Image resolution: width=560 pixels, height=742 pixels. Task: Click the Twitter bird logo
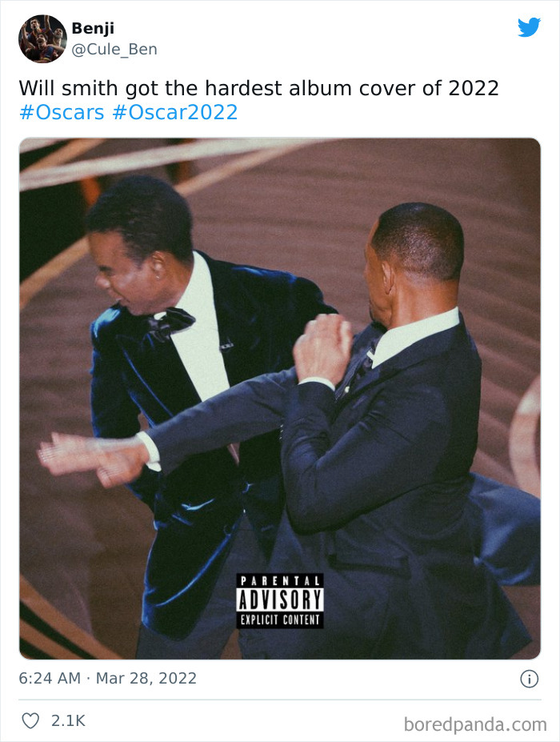click(529, 27)
